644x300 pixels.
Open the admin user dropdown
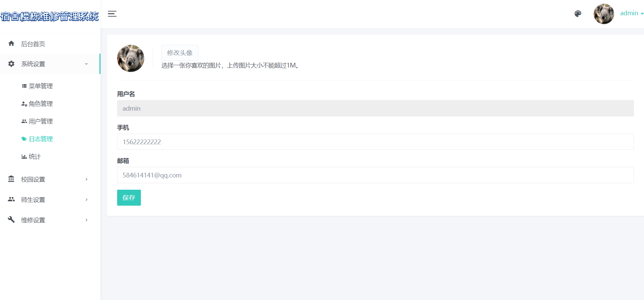(x=631, y=13)
